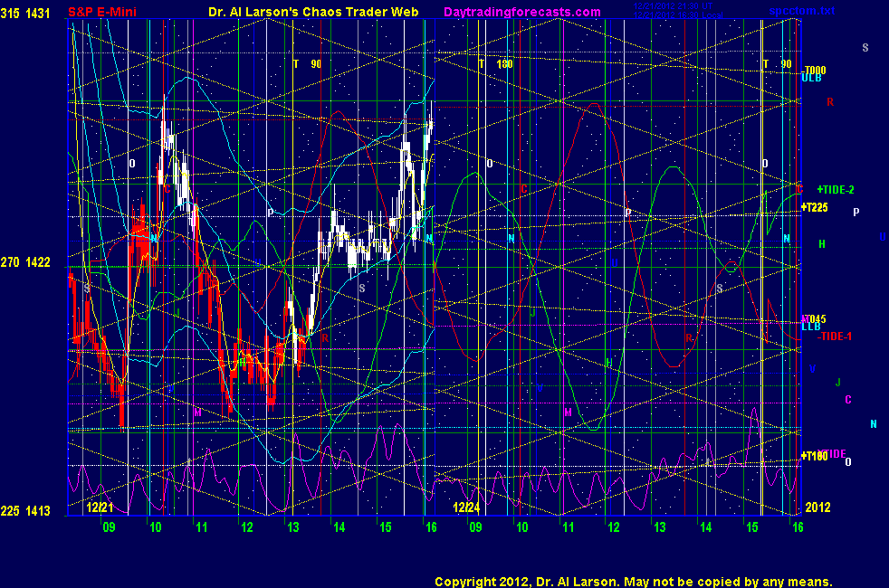Screen dimensions: 889x588
Task: Click the yellow "+T225" level label
Action: pyautogui.click(x=814, y=207)
